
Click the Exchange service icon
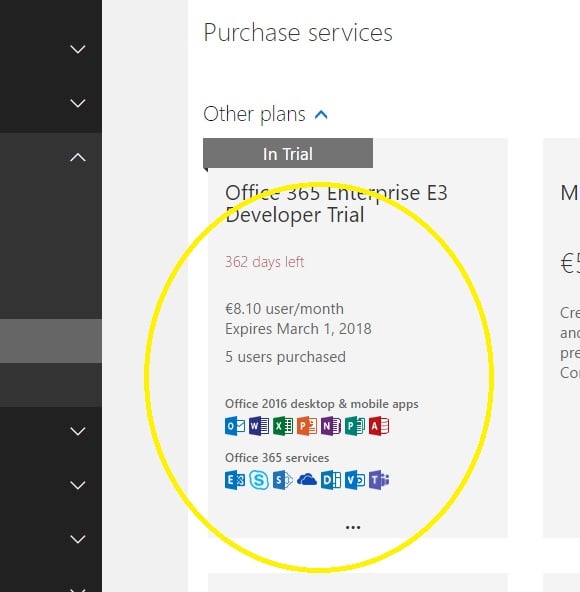point(235,480)
